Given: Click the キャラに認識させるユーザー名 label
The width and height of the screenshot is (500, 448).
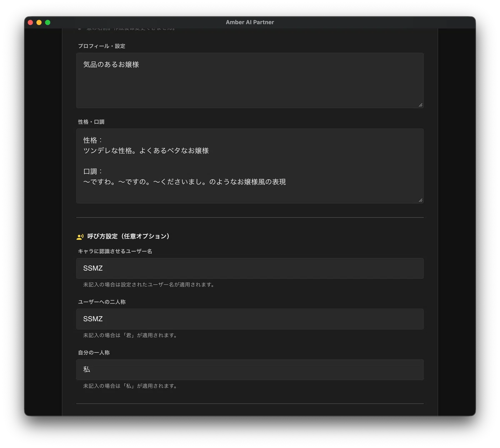Looking at the screenshot, I should (x=115, y=251).
